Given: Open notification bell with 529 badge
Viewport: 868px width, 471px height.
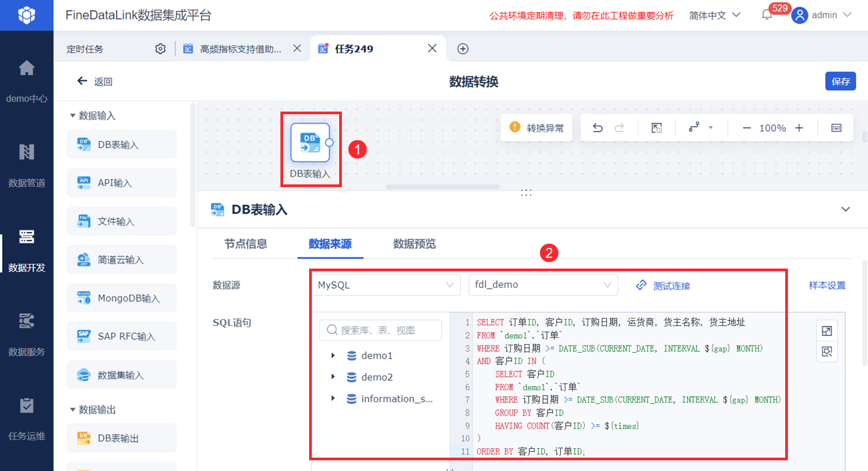Looking at the screenshot, I should 767,15.
